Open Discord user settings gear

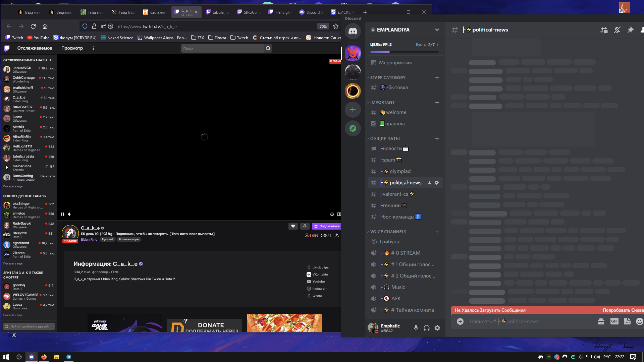[x=437, y=328]
